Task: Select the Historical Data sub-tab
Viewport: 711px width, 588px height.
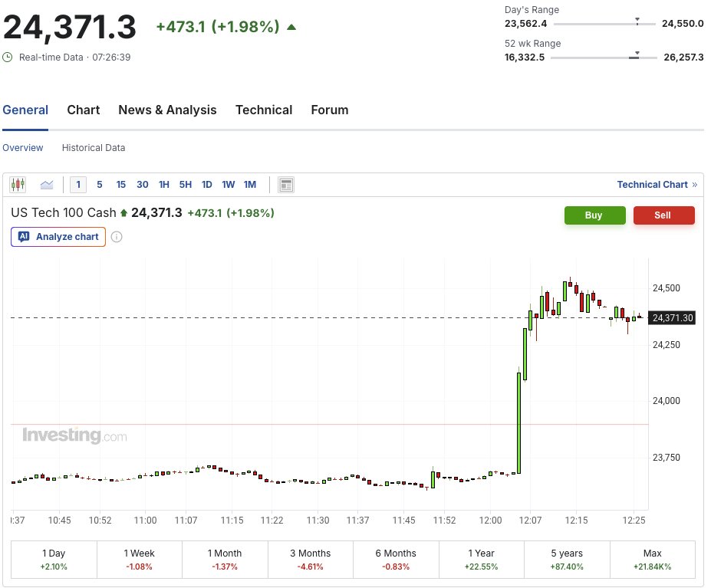Action: pos(94,148)
